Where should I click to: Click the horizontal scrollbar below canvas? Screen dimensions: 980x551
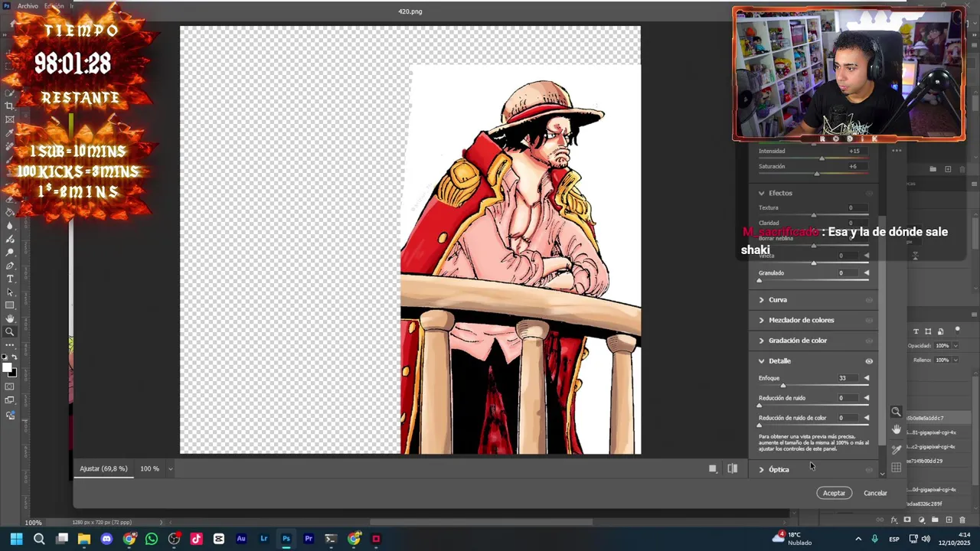click(481, 523)
